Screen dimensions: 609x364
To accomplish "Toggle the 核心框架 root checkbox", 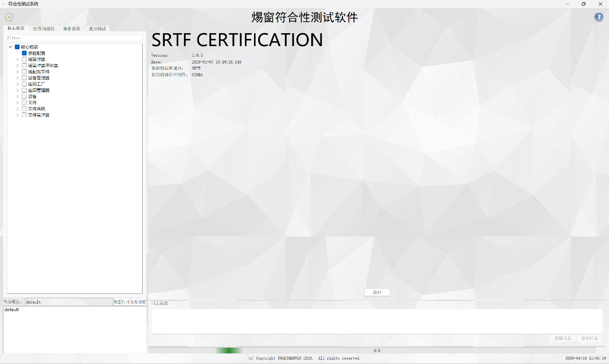I will pyautogui.click(x=17, y=47).
